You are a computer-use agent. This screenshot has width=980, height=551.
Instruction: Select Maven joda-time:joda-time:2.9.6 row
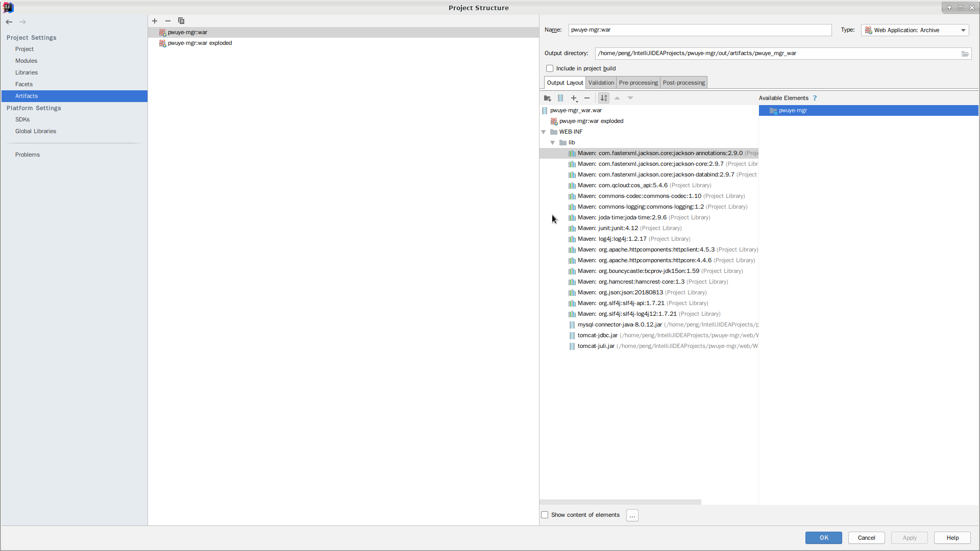(x=649, y=217)
